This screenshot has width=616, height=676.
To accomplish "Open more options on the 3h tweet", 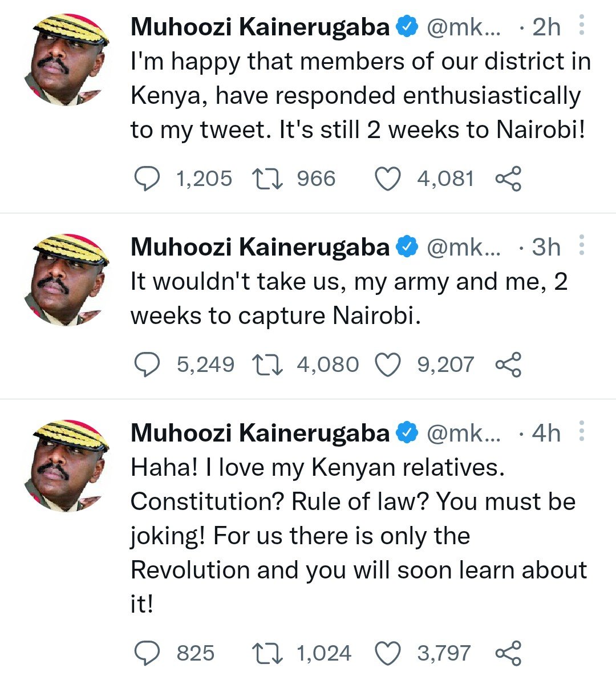I will click(x=581, y=245).
